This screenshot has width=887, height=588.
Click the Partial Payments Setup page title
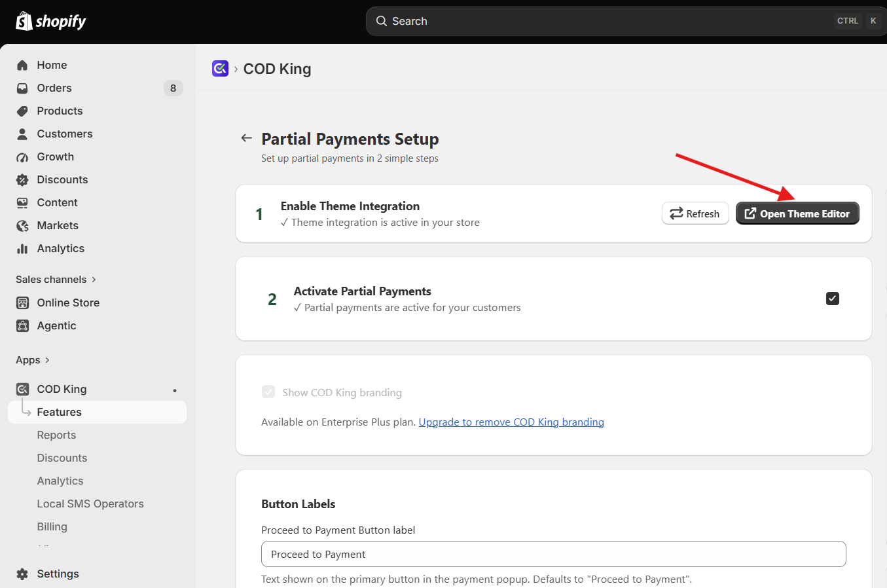tap(350, 139)
